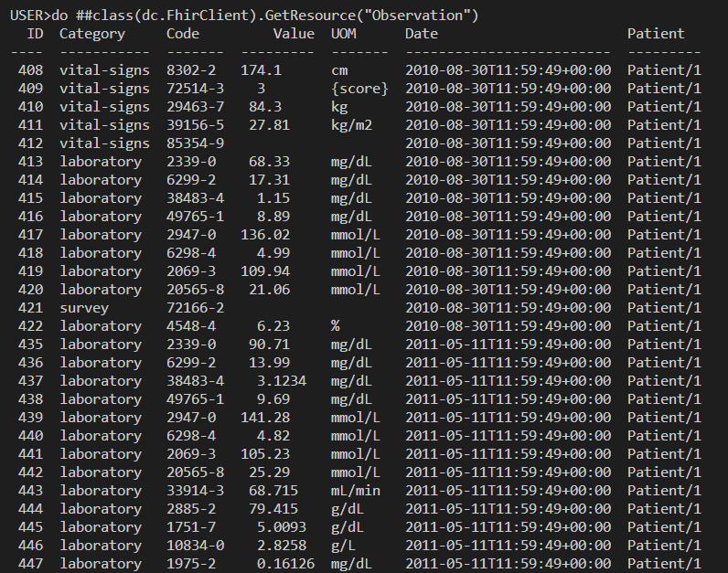The image size is (728, 573).
Task: Click code 85354-9 in row 412
Action: tap(195, 143)
